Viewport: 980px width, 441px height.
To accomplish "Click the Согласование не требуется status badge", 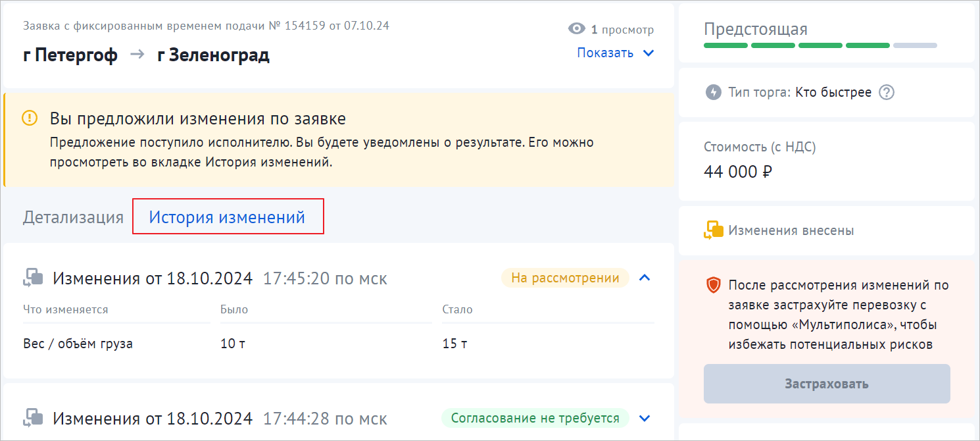I will point(535,418).
